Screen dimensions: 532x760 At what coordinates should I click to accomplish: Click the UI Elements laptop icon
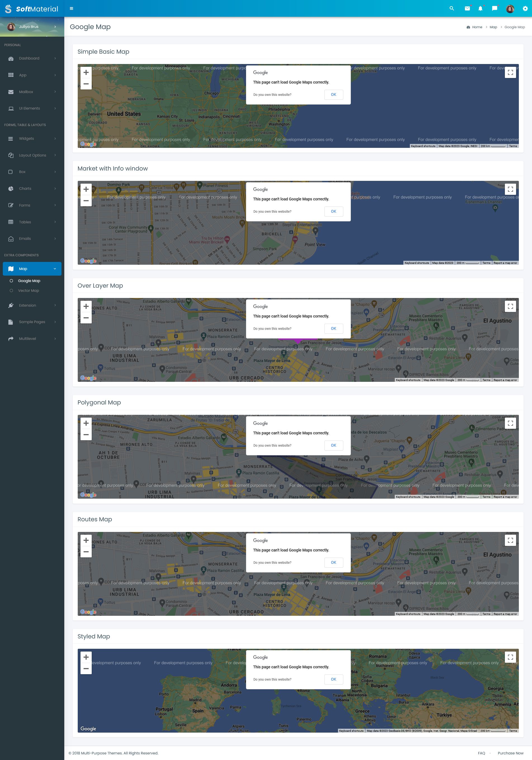tap(11, 108)
